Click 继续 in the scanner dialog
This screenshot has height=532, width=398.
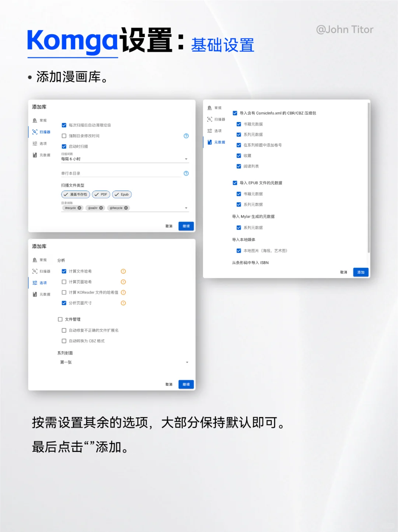click(186, 226)
